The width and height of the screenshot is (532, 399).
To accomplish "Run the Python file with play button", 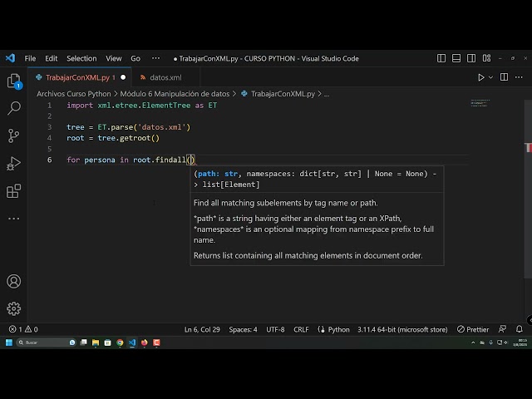I will (480, 77).
